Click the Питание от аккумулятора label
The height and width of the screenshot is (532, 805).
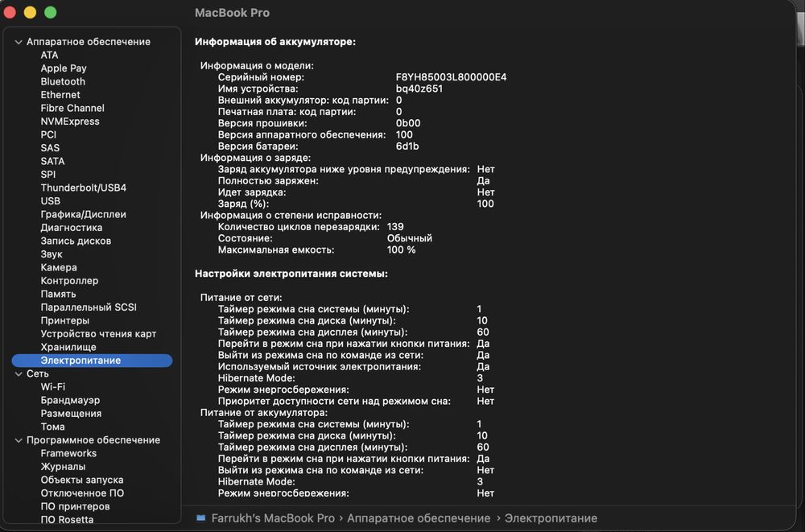pyautogui.click(x=264, y=412)
